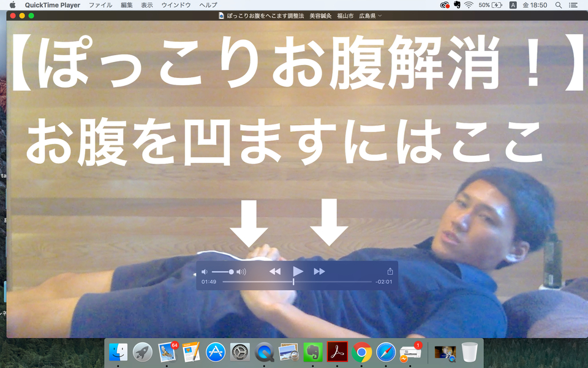Click the fast-forward button
Viewport: 588px width, 368px height.
319,271
